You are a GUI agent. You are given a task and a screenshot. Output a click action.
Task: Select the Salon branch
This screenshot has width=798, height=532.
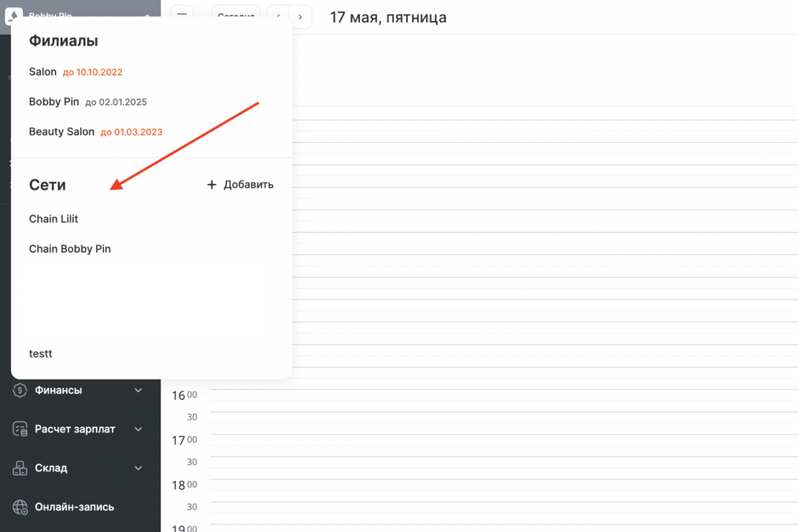point(43,72)
